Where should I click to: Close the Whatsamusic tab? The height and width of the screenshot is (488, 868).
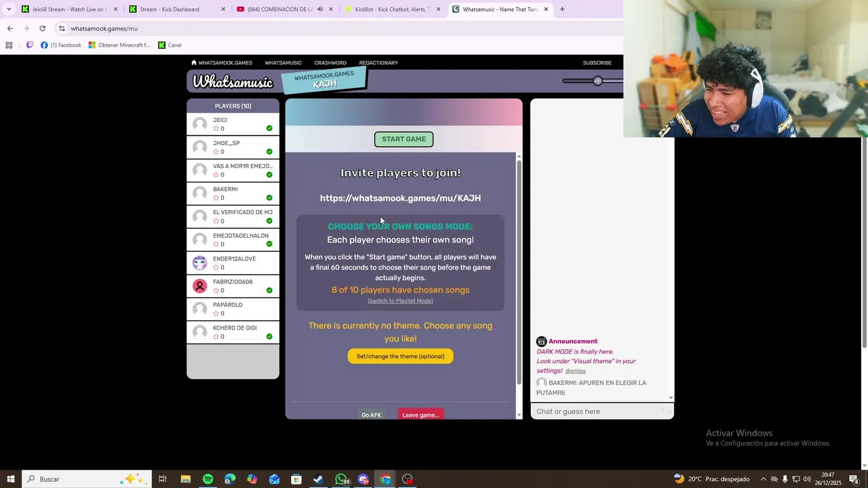(546, 9)
